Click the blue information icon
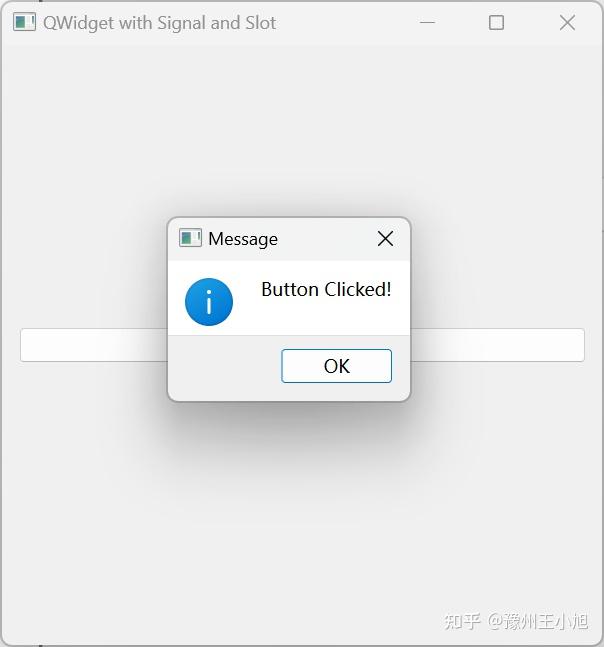Screen dimensions: 604x647 (209, 302)
